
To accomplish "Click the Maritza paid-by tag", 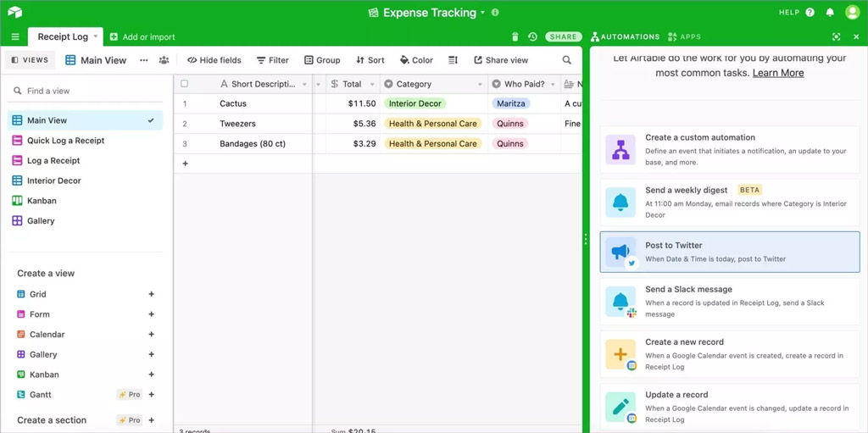I will click(510, 103).
